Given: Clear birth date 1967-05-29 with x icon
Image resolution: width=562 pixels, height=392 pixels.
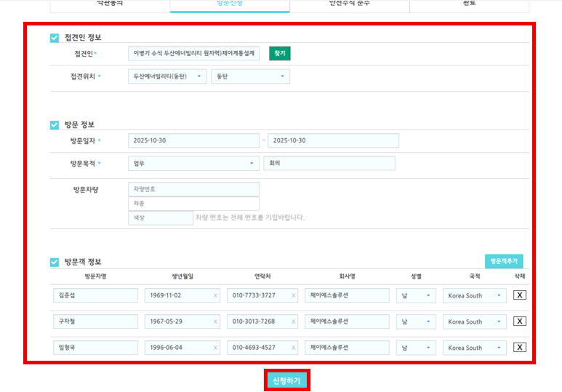Looking at the screenshot, I should coord(215,322).
